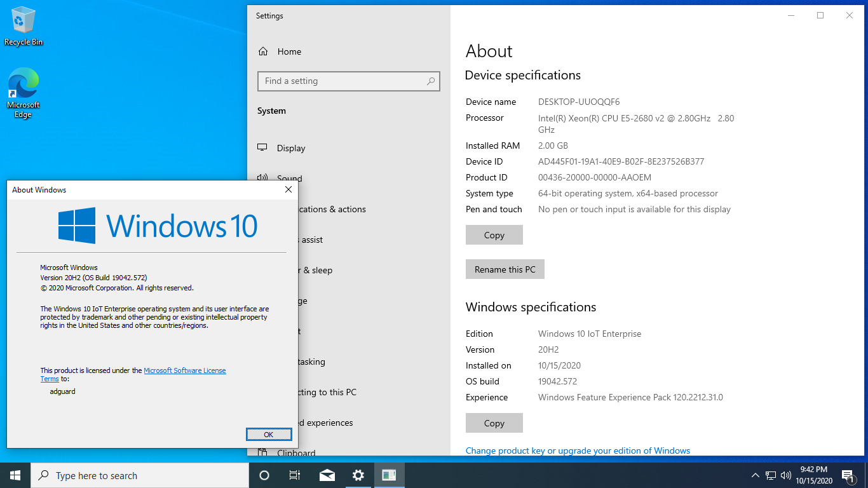Select the device name DESKTOP-UUOQQF6

(579, 102)
